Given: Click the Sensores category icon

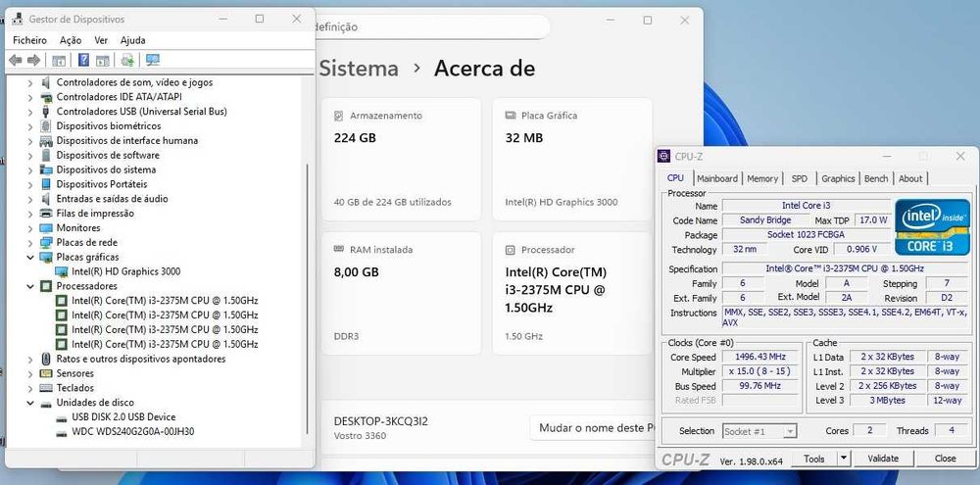Looking at the screenshot, I should tap(46, 373).
